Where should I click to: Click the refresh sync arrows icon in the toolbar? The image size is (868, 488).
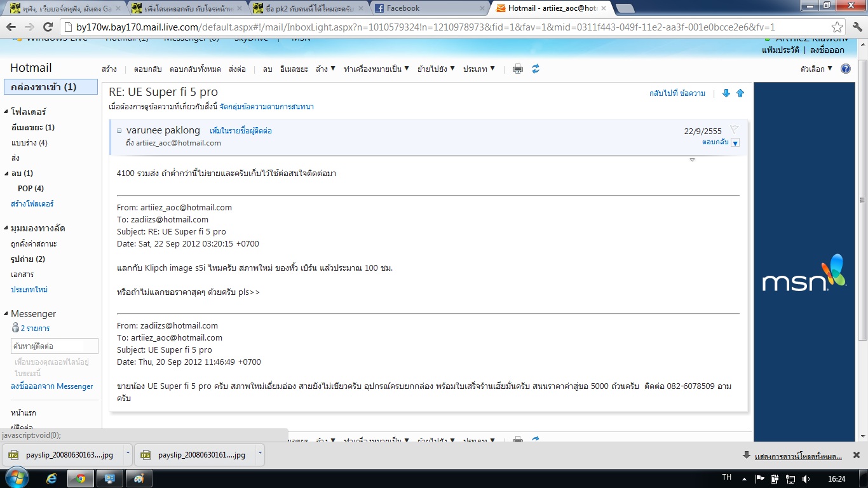click(536, 69)
